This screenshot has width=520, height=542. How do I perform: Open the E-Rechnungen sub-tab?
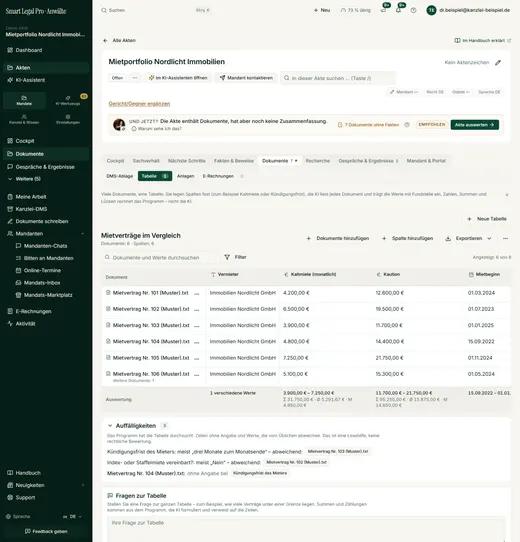[x=218, y=176]
